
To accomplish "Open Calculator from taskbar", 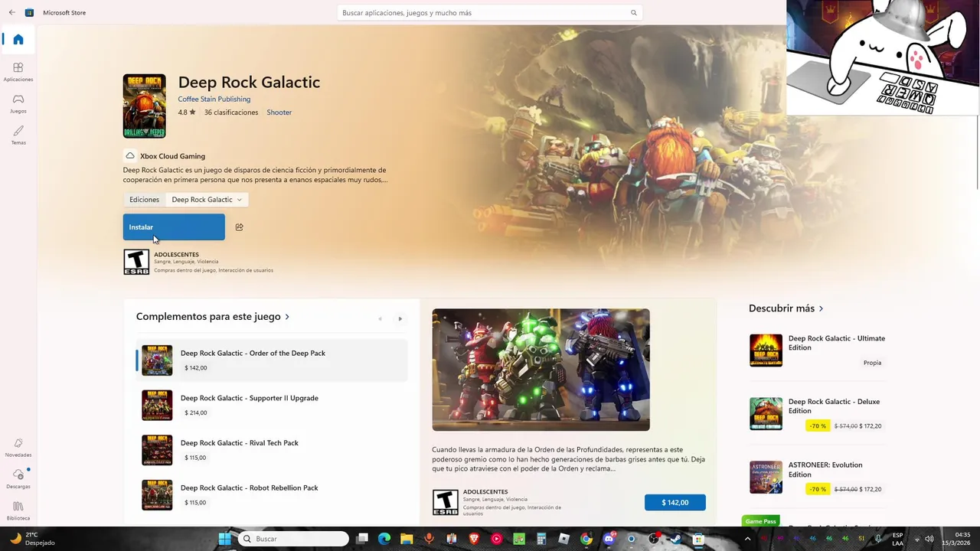I will [x=541, y=539].
